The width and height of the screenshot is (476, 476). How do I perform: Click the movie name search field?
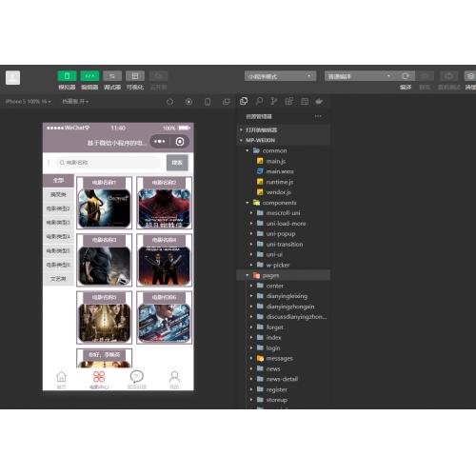click(x=108, y=163)
